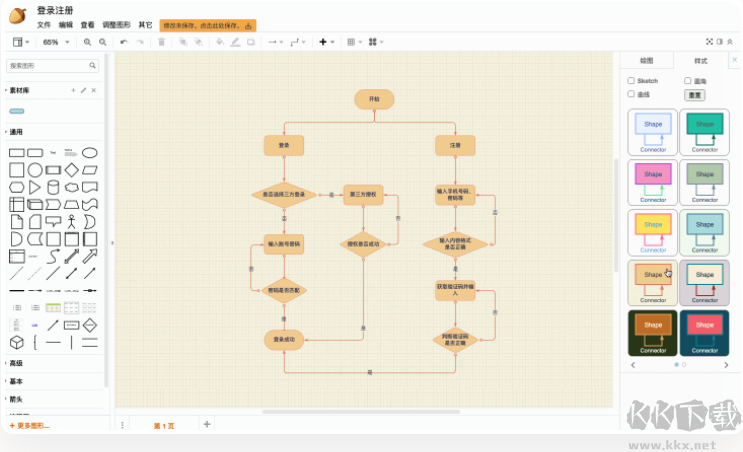Switch to the 绘图 tab
Image resolution: width=743 pixels, height=452 pixels.
[x=646, y=61]
